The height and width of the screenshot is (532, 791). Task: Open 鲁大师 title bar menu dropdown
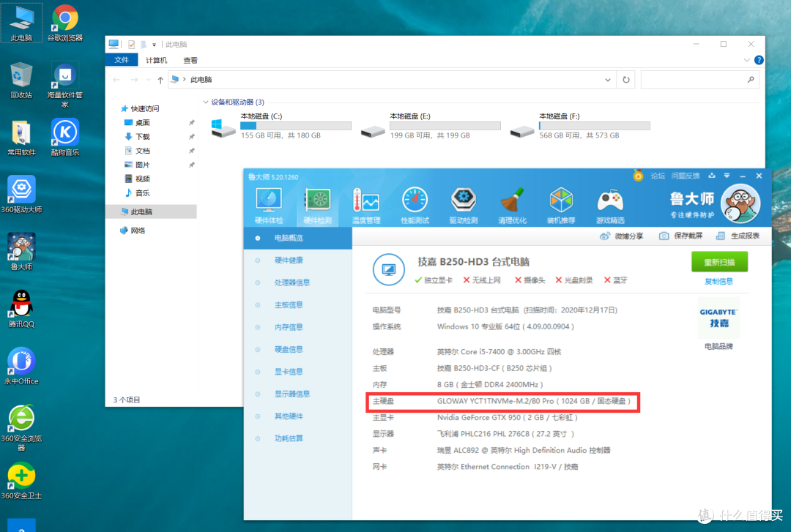pyautogui.click(x=727, y=176)
